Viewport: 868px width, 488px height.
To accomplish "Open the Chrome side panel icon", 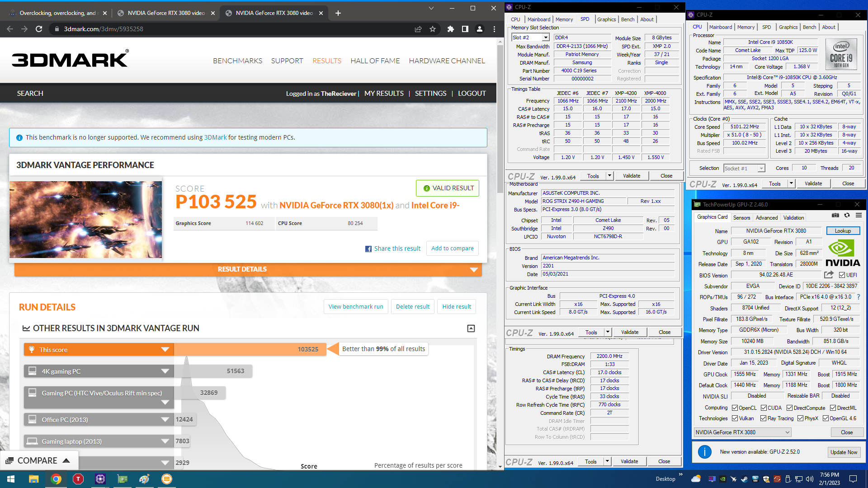I will click(465, 29).
